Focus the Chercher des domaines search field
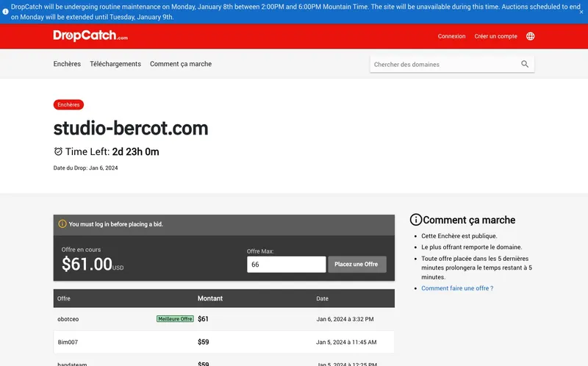This screenshot has height=366, width=588. (x=445, y=65)
